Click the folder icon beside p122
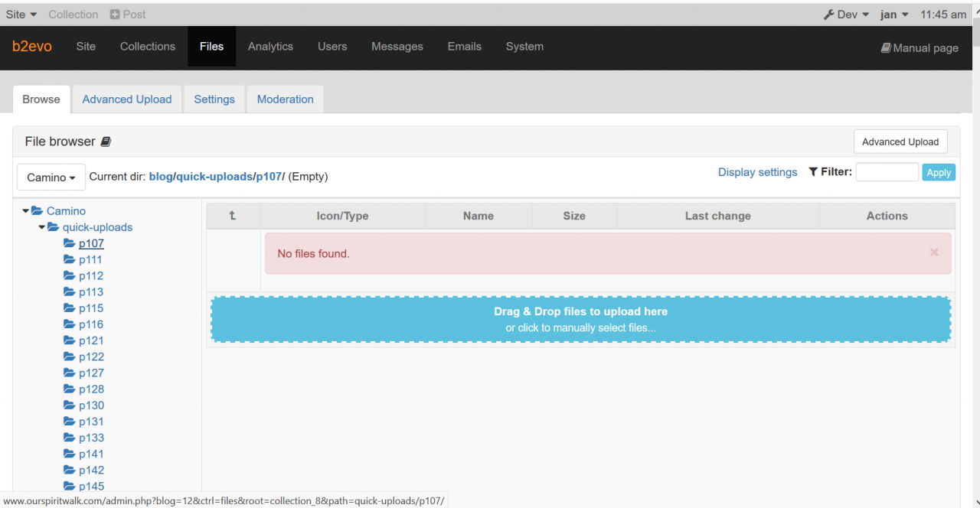The image size is (980, 508). click(70, 357)
